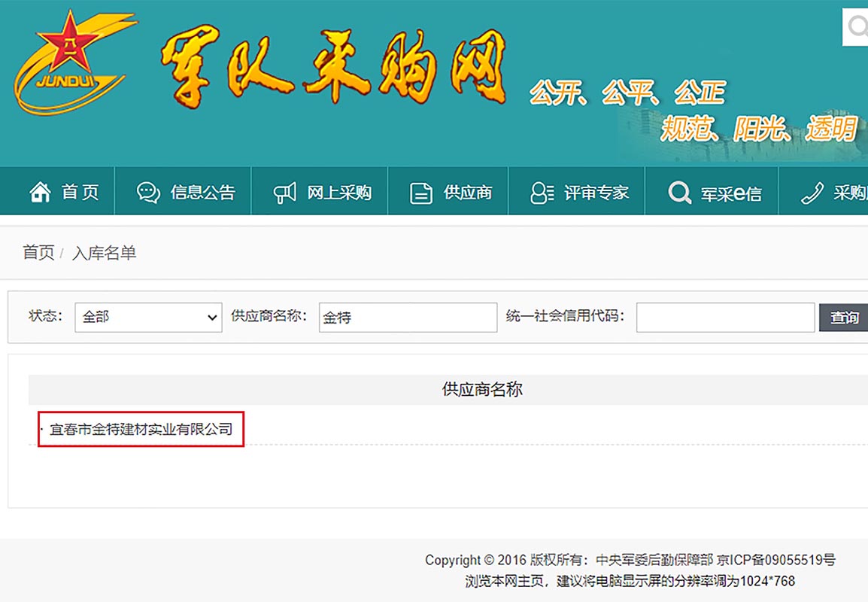Image resolution: width=868 pixels, height=602 pixels.
Task: Click the JUNDUI star logo emblem
Action: 73,62
